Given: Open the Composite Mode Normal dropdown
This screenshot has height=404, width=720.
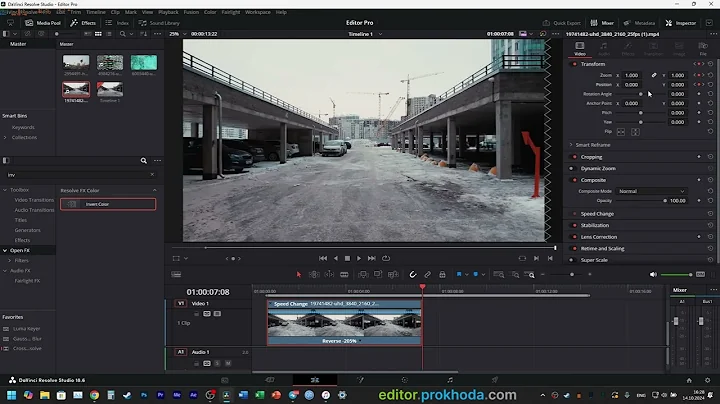Looking at the screenshot, I should [x=651, y=191].
